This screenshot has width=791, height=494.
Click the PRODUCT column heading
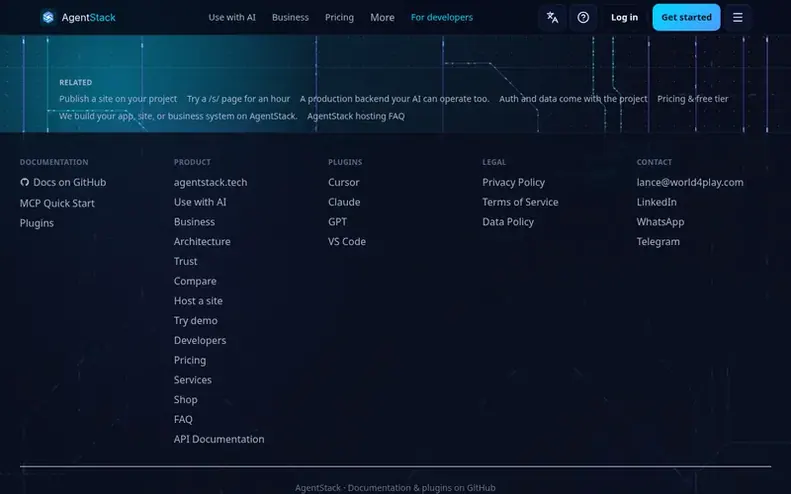[x=192, y=162]
